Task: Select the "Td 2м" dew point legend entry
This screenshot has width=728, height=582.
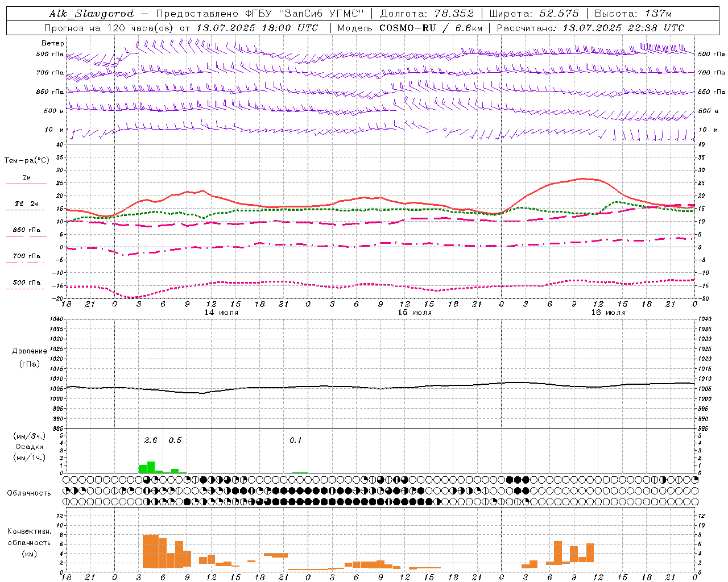Action: (x=27, y=203)
